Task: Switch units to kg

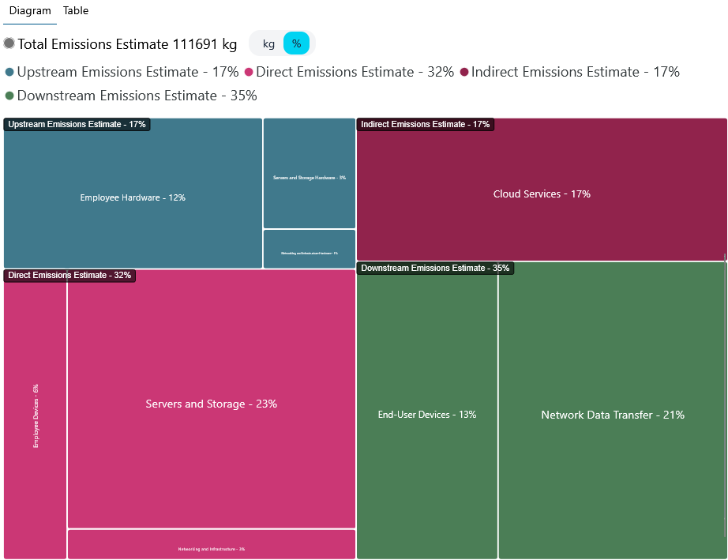Action: click(268, 43)
